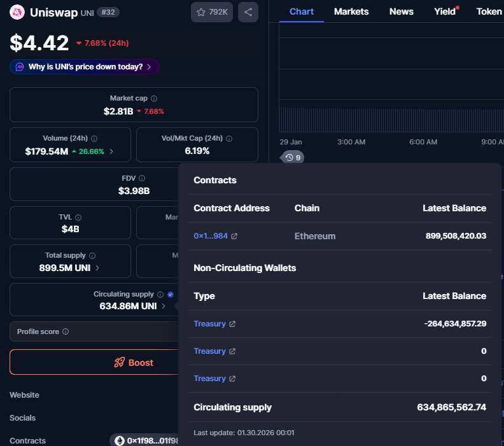Click the Volume (24h) info icon
The height and width of the screenshot is (446, 504).
[94, 139]
